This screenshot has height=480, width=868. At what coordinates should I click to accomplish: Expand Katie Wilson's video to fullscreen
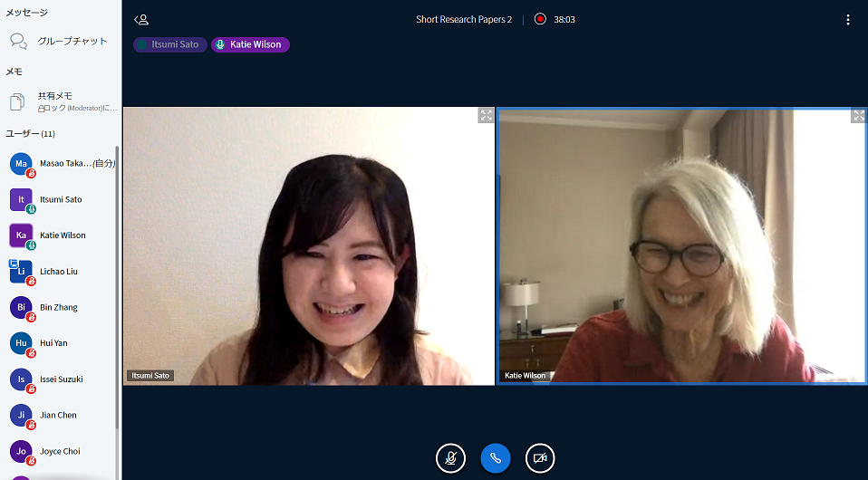coord(858,116)
